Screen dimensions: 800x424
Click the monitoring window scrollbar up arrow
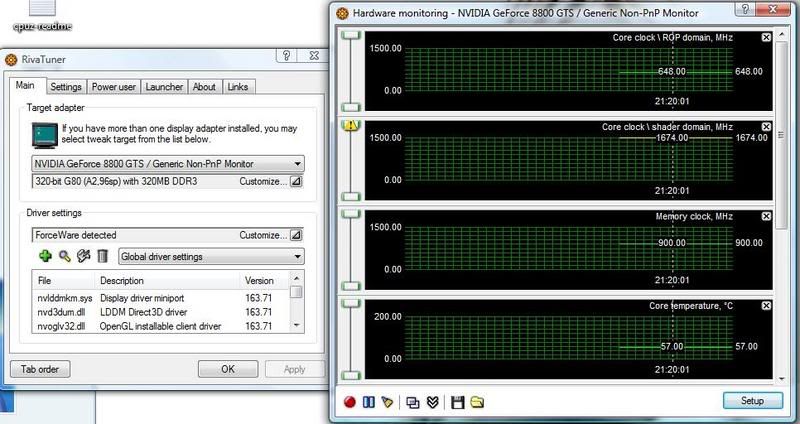click(781, 35)
